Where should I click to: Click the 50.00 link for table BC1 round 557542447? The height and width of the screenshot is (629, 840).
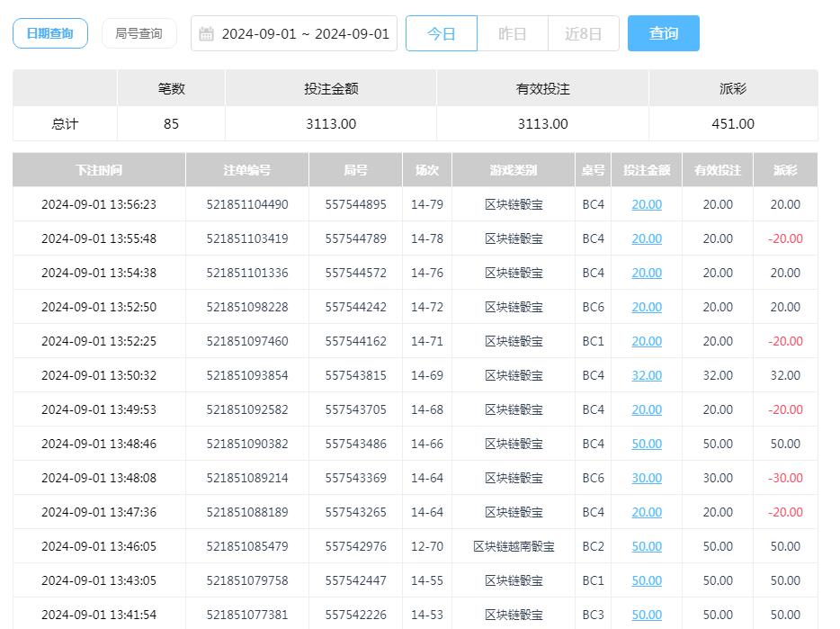coord(647,580)
